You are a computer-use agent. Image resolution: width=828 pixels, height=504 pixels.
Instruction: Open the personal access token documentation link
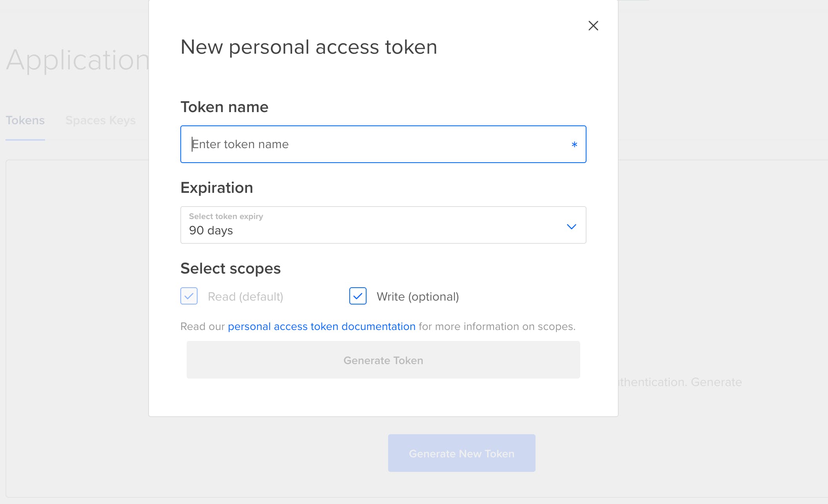pos(321,326)
